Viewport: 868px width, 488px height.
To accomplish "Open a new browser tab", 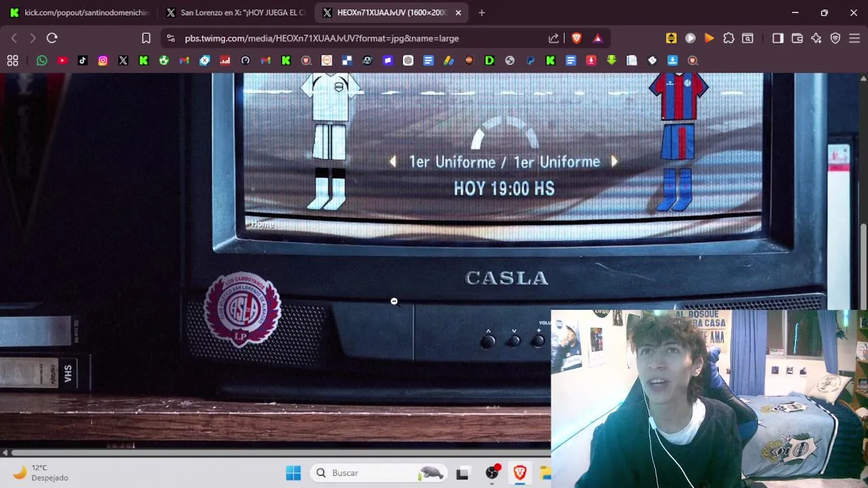I will (x=481, y=13).
